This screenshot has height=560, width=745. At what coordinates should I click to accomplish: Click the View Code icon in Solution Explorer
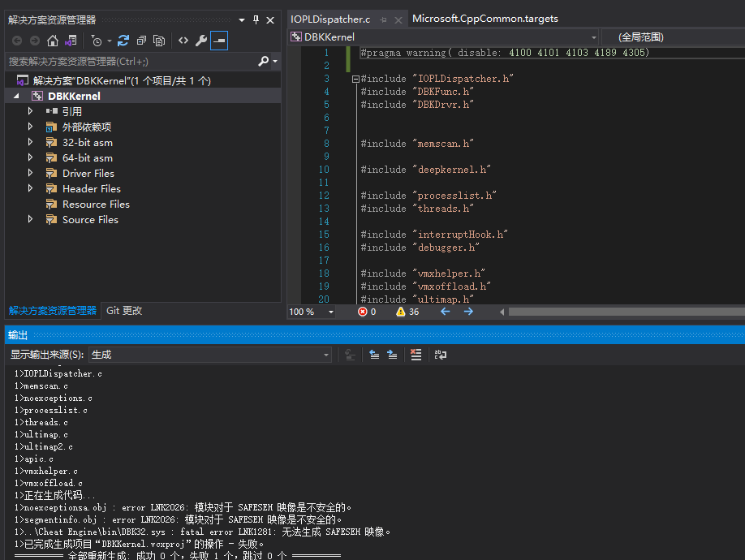tap(183, 41)
